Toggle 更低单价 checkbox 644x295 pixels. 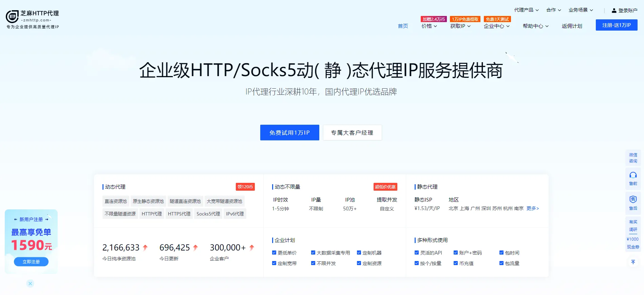click(x=274, y=253)
